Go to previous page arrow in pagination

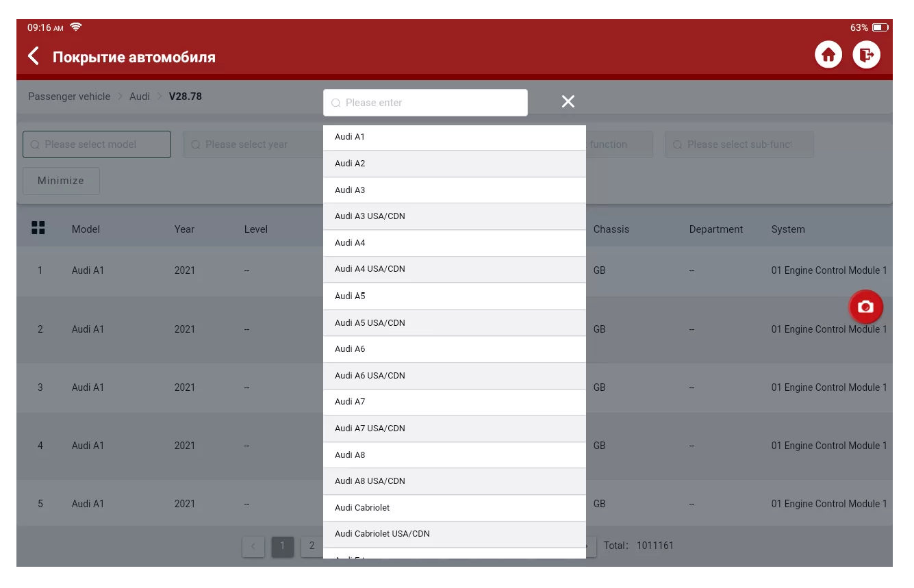253,546
